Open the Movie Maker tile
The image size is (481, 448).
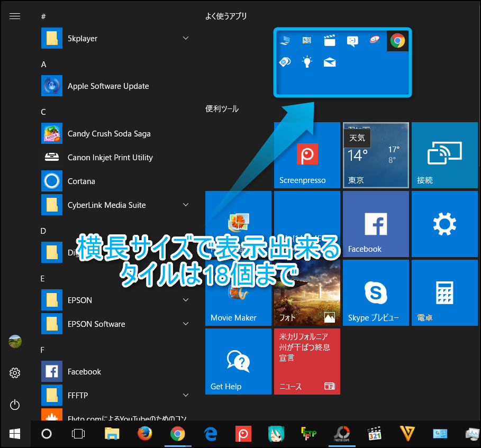point(238,292)
